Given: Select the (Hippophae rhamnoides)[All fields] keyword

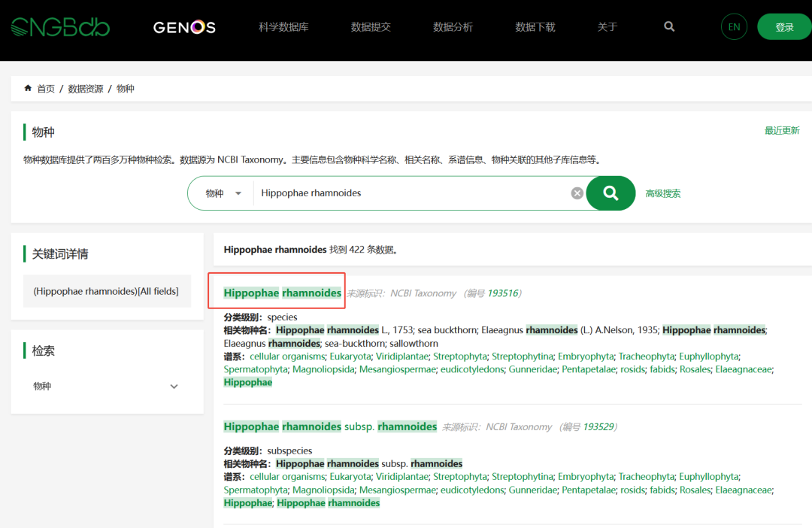Looking at the screenshot, I should click(107, 291).
